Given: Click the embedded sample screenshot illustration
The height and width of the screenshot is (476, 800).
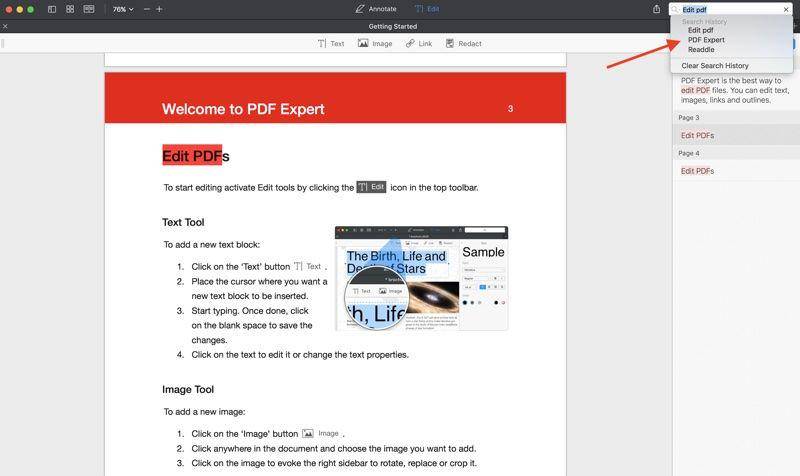Looking at the screenshot, I should (x=421, y=279).
